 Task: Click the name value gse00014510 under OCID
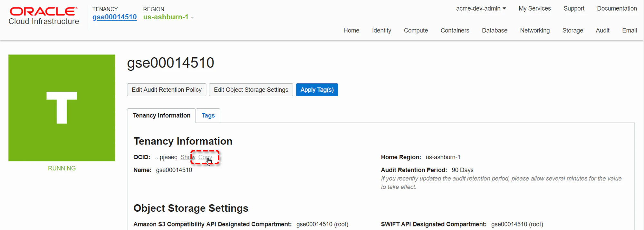pyautogui.click(x=174, y=170)
